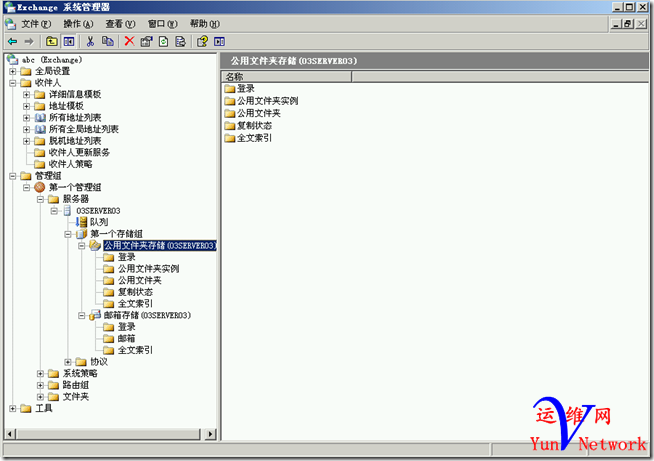Collapse the 服务器 tree node

pos(40,199)
